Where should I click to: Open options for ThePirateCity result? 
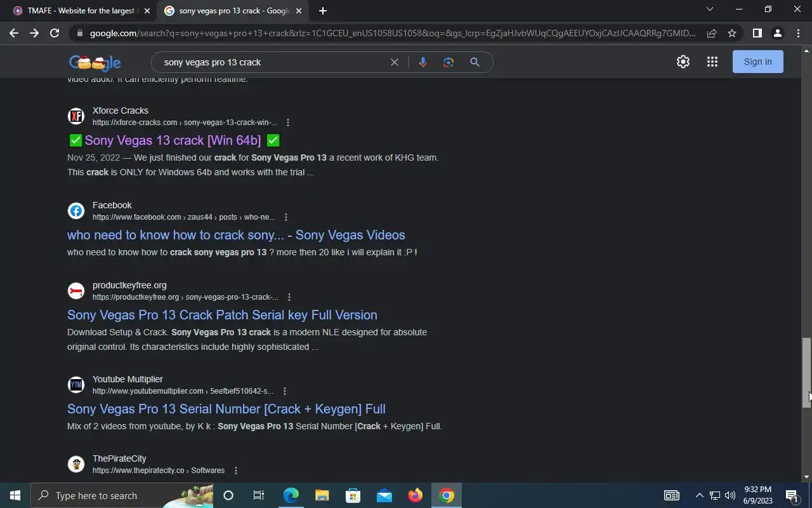(x=236, y=471)
